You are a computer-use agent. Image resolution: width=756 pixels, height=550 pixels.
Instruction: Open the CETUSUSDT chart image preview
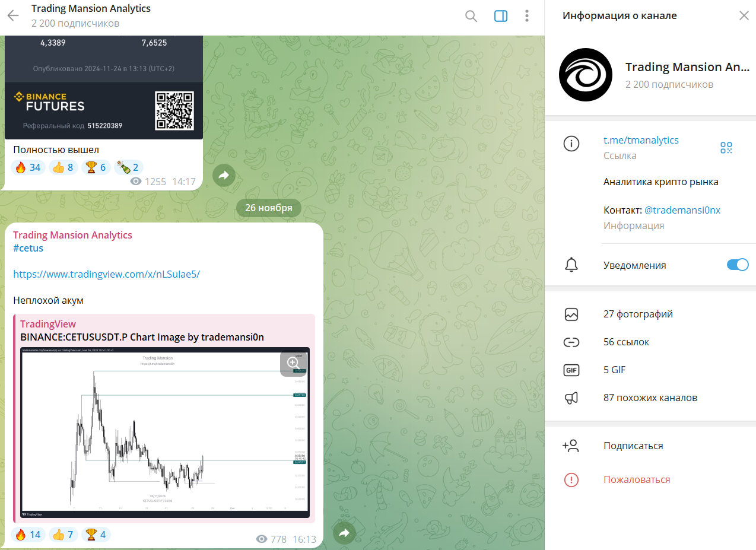[165, 433]
